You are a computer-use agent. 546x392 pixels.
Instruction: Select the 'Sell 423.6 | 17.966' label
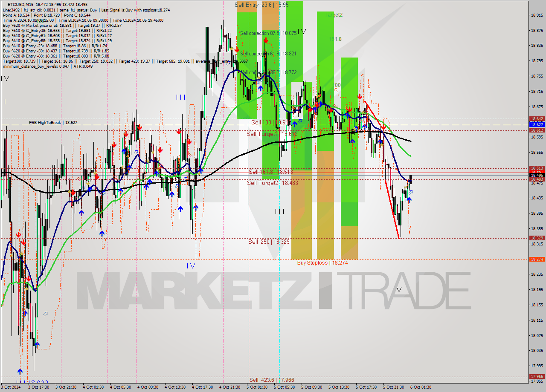(272, 380)
